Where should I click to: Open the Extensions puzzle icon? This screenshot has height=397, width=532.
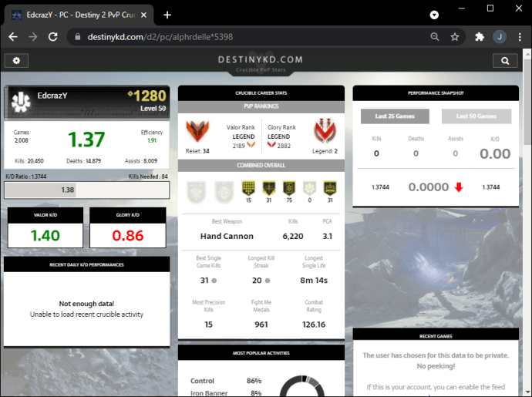click(x=480, y=37)
